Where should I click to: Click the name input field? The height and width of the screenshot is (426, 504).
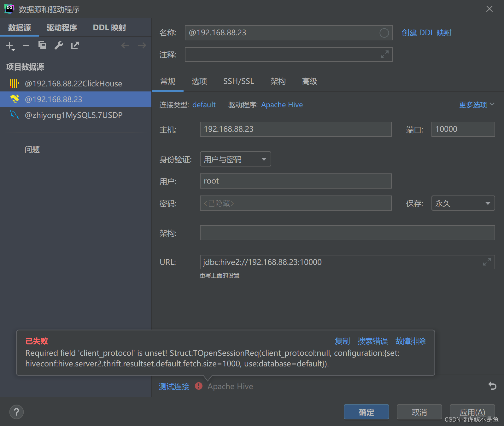pos(289,33)
